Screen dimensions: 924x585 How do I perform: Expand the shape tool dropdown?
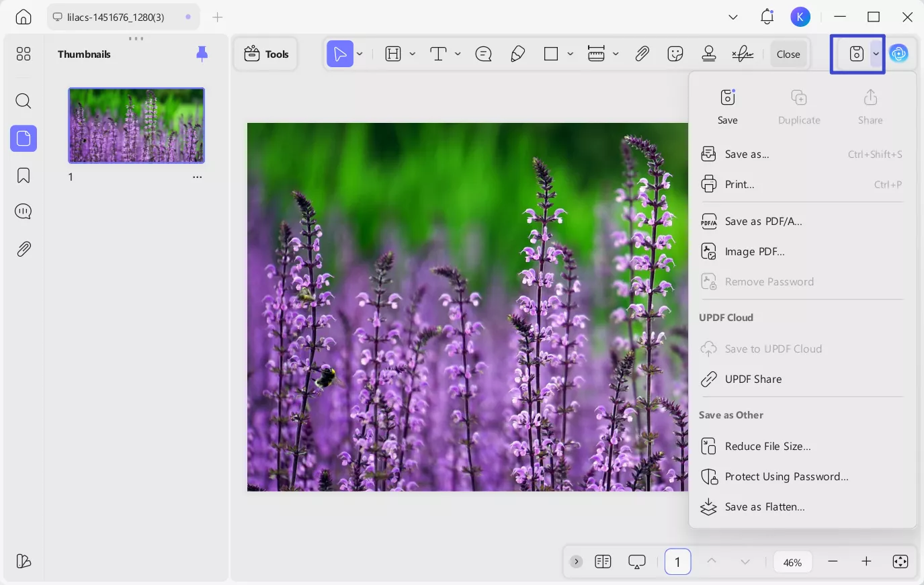[570, 54]
